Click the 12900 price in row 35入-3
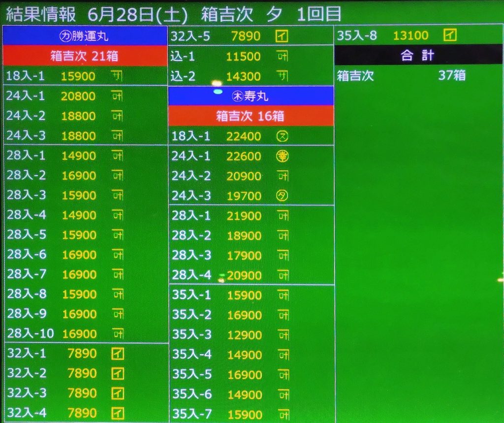The image size is (504, 423). coord(244,335)
